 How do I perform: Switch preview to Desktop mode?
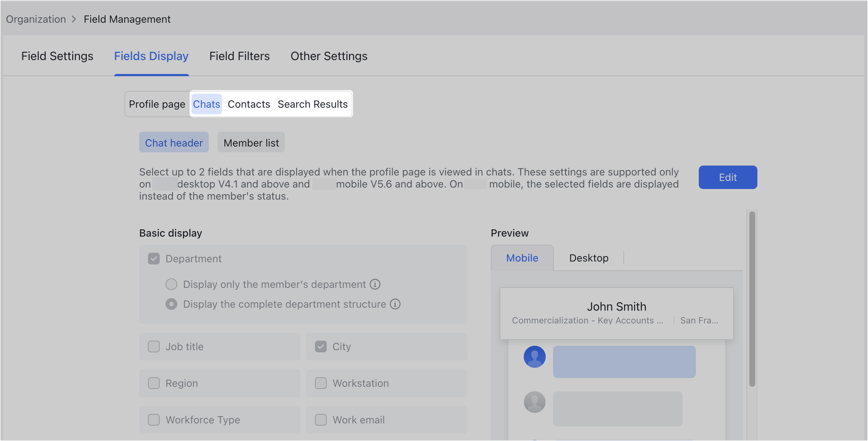coord(588,258)
